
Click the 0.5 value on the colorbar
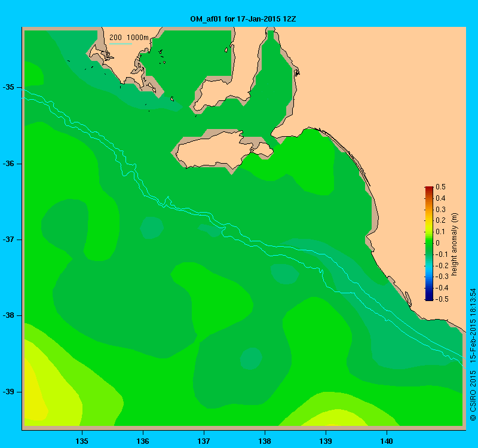pyautogui.click(x=440, y=187)
